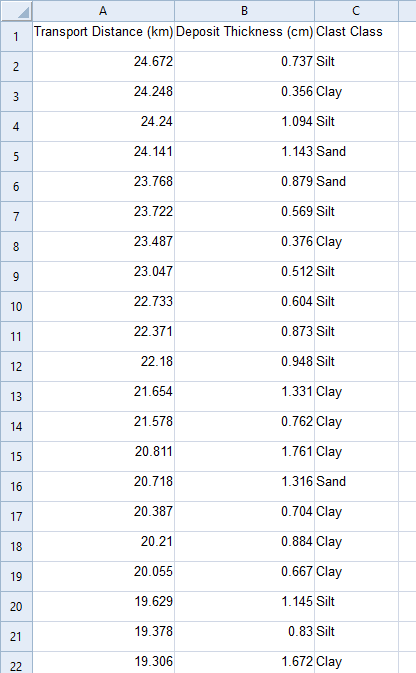Select cell with thickness 1.094
This screenshot has width=416, height=673.
[x=244, y=127]
